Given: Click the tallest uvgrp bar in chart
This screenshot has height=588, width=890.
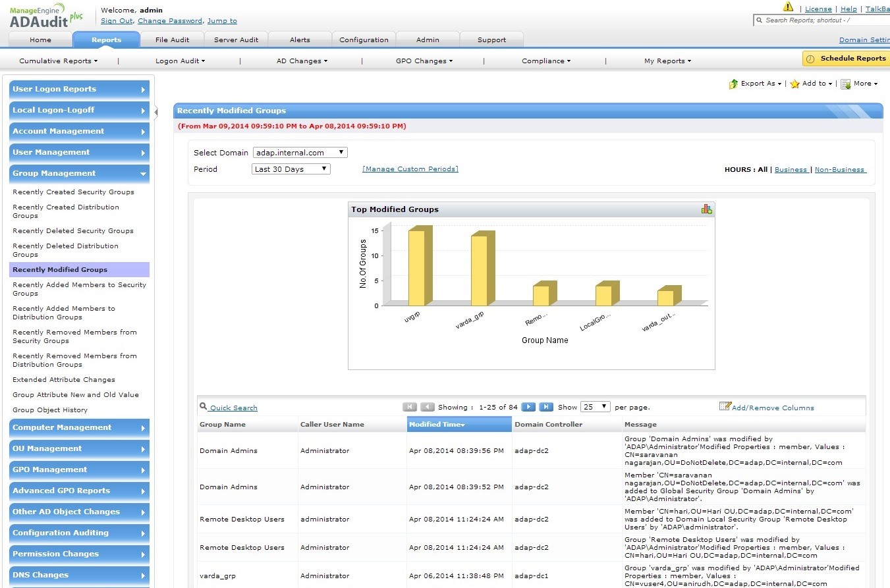Looking at the screenshot, I should coord(417,267).
